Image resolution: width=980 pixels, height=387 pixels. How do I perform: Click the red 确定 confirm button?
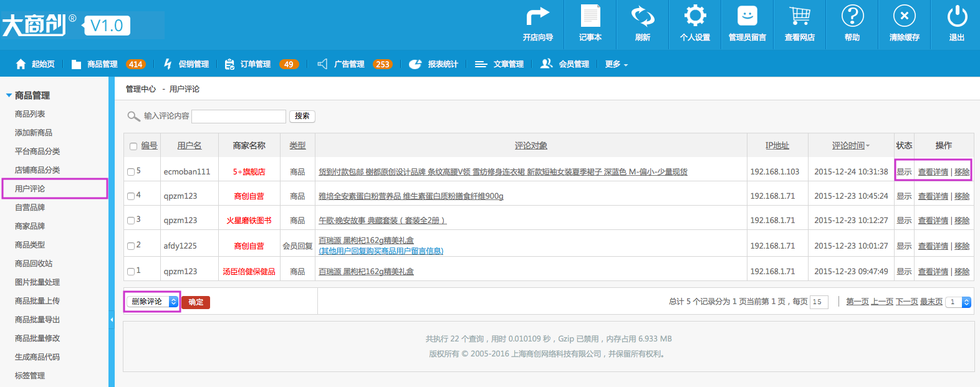pyautogui.click(x=196, y=302)
